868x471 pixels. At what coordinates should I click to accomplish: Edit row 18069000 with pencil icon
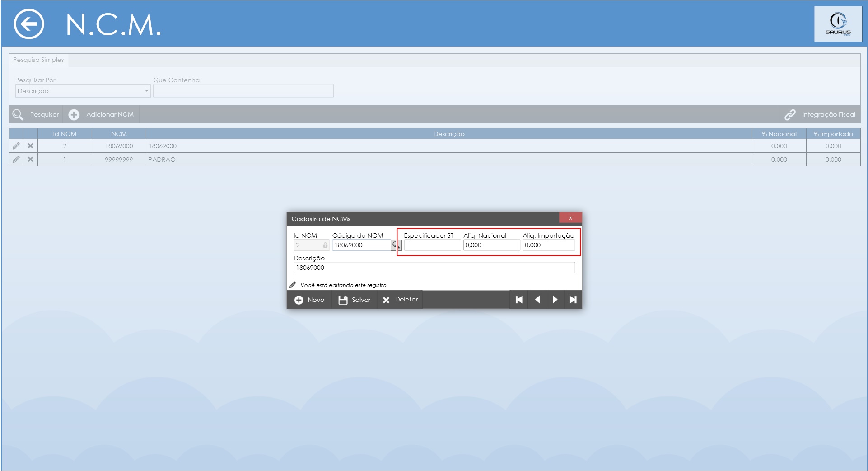tap(16, 146)
